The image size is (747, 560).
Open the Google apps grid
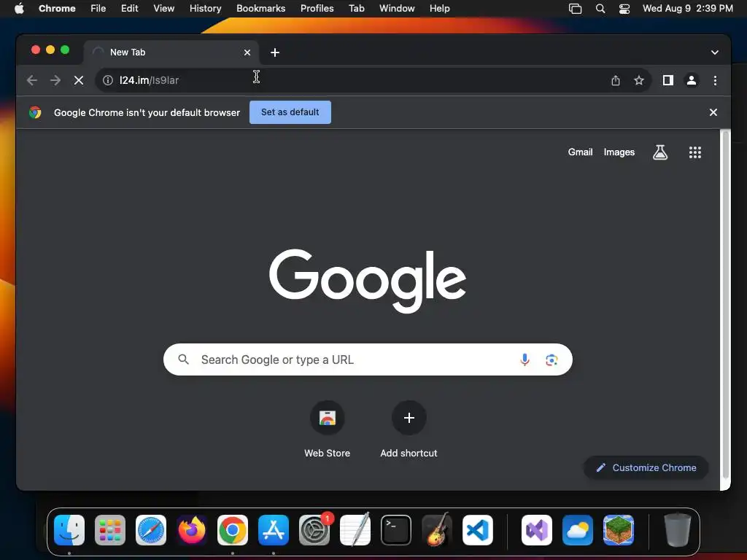click(695, 152)
